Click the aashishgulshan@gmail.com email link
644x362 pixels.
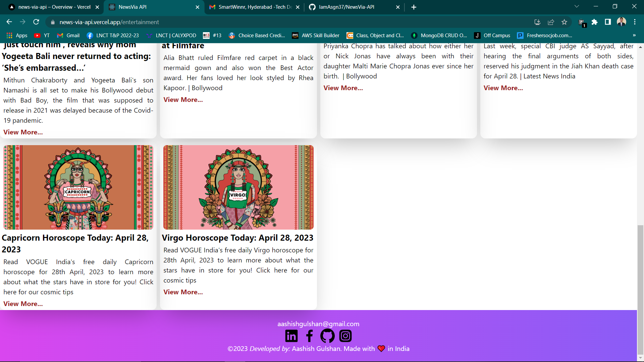[x=318, y=324]
